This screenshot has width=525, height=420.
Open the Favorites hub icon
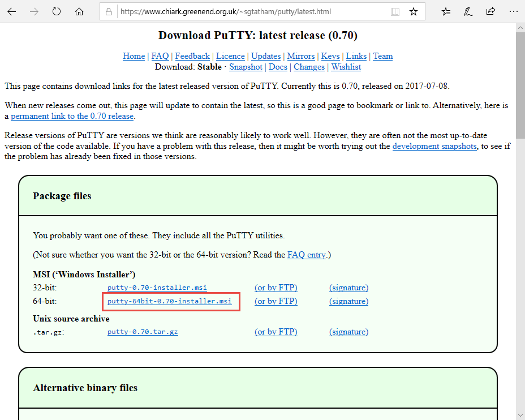(446, 12)
